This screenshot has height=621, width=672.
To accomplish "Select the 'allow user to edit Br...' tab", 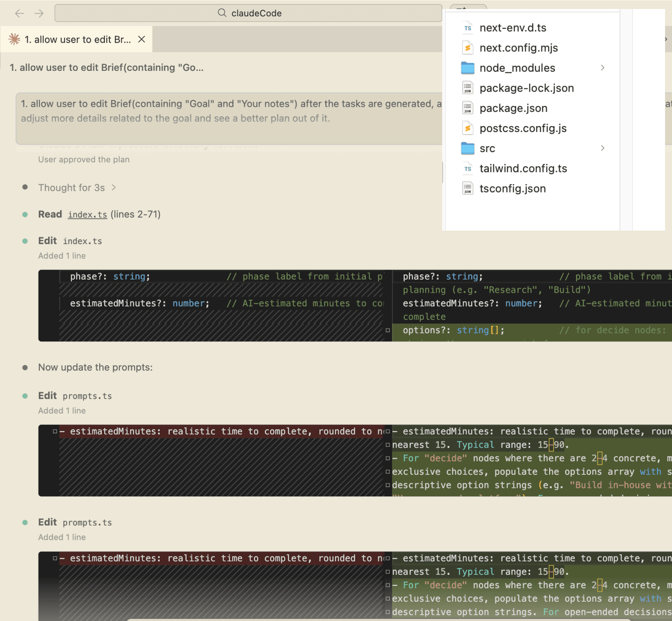I will click(78, 40).
